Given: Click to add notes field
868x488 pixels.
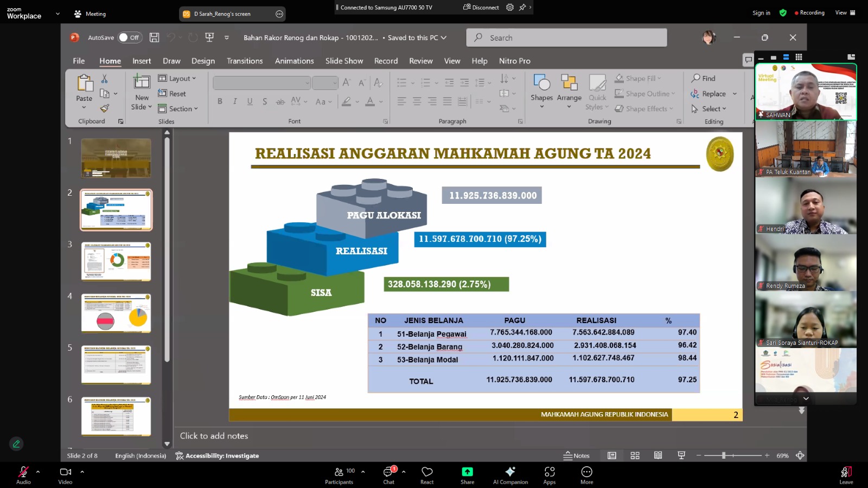Looking at the screenshot, I should (214, 435).
